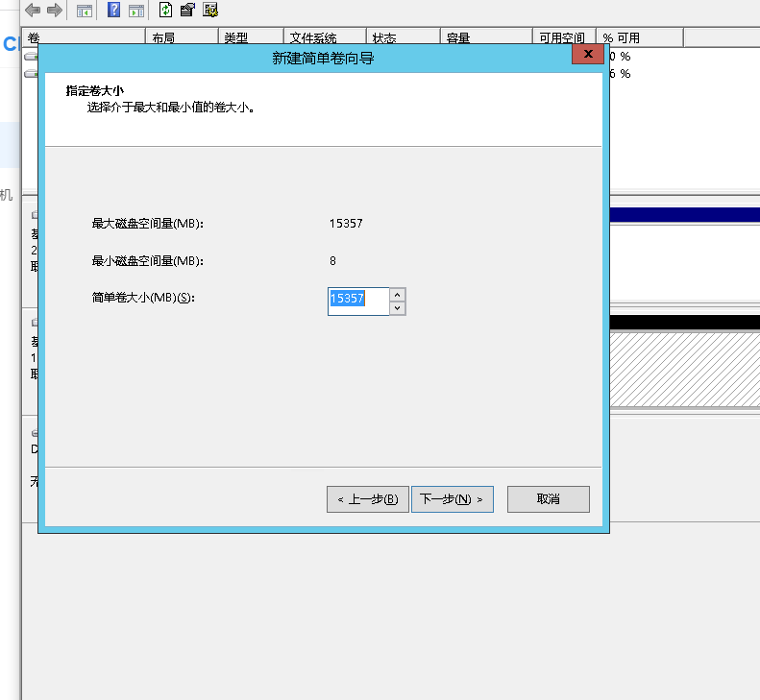
Task: Decrease volume size with the down spinner arrow
Action: (397, 308)
